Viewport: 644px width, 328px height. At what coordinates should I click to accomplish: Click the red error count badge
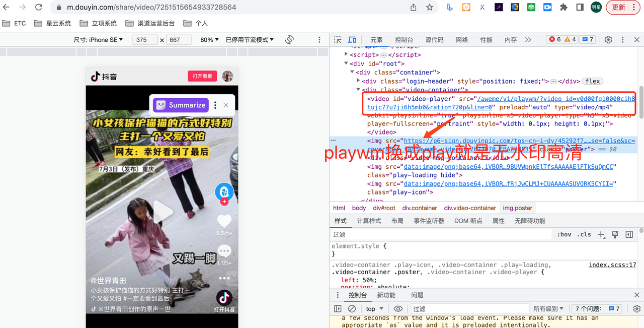(x=555, y=39)
